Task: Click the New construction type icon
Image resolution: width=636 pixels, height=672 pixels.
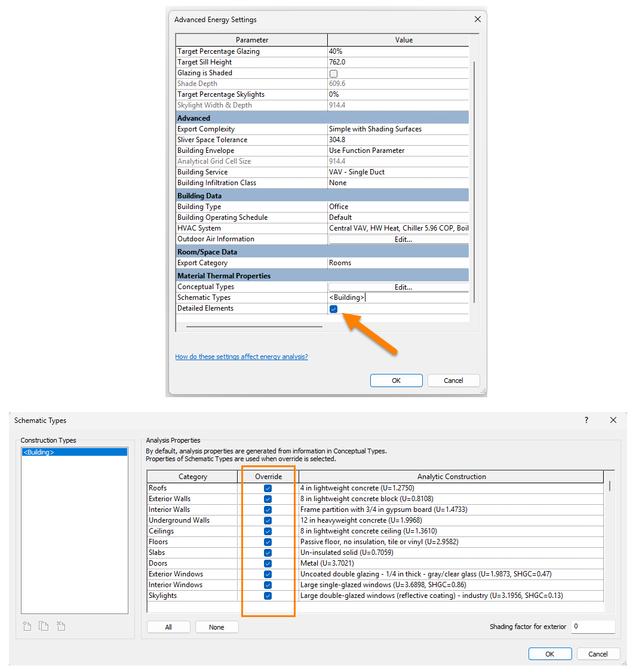Action: [x=27, y=626]
